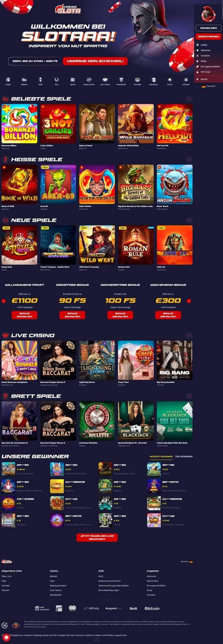This screenshot has width=223, height=644.
Task: Open the Book of Dead game thumbnail
Action: (x=97, y=124)
